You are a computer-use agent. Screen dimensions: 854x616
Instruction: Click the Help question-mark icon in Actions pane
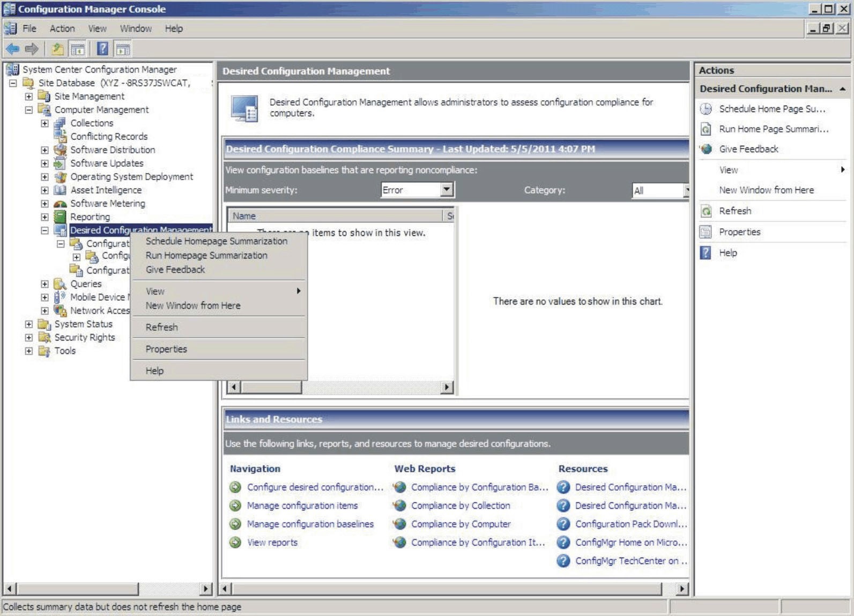point(706,253)
